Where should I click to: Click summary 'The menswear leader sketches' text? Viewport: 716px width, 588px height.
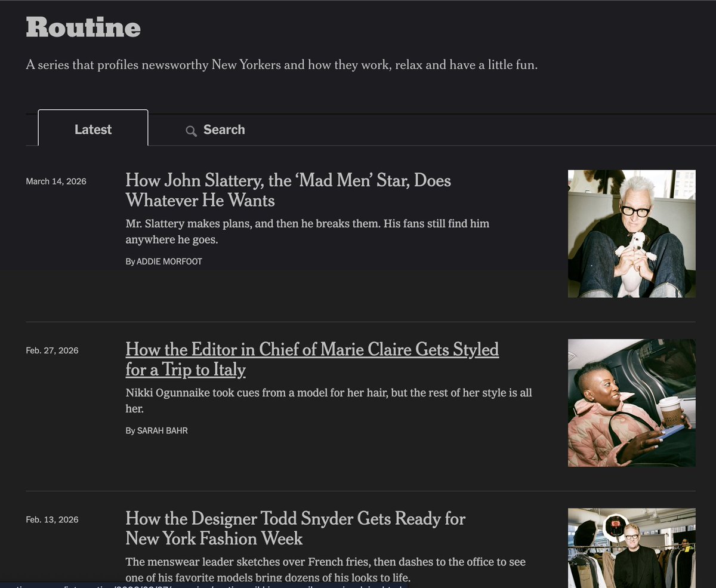coord(326,569)
